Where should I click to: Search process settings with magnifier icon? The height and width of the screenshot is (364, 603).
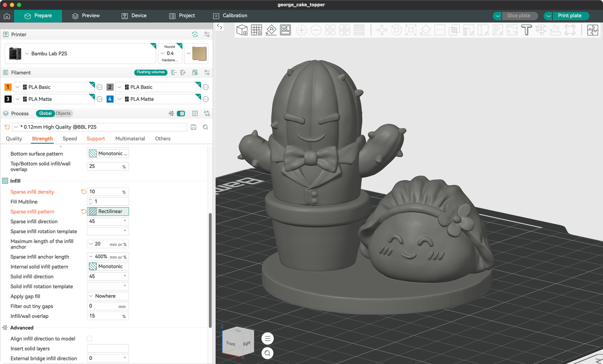[x=205, y=127]
